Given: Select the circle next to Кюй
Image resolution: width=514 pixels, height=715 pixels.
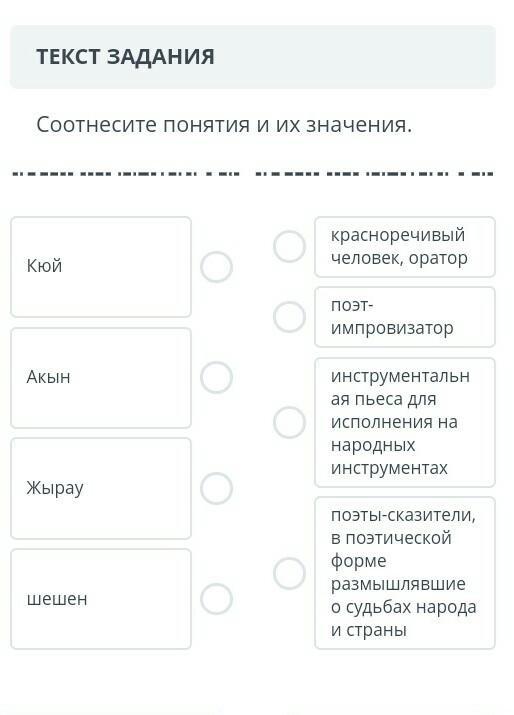Looking at the screenshot, I should (x=216, y=267).
